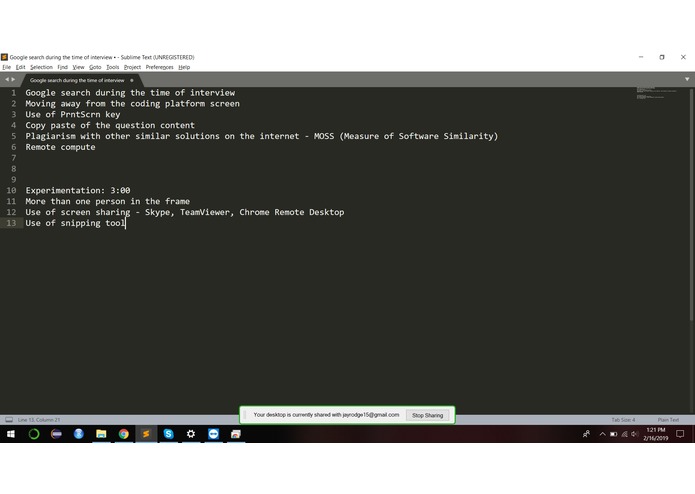Click the line 'Copy paste of the question content'
695x494 pixels.
110,125
